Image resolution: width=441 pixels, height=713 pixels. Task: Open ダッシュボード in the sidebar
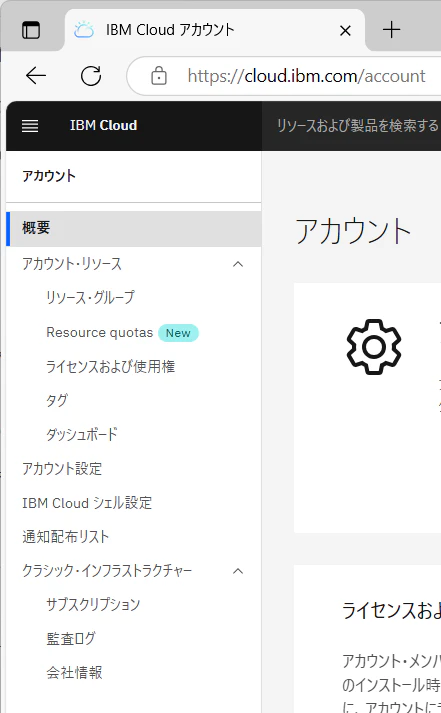point(82,435)
